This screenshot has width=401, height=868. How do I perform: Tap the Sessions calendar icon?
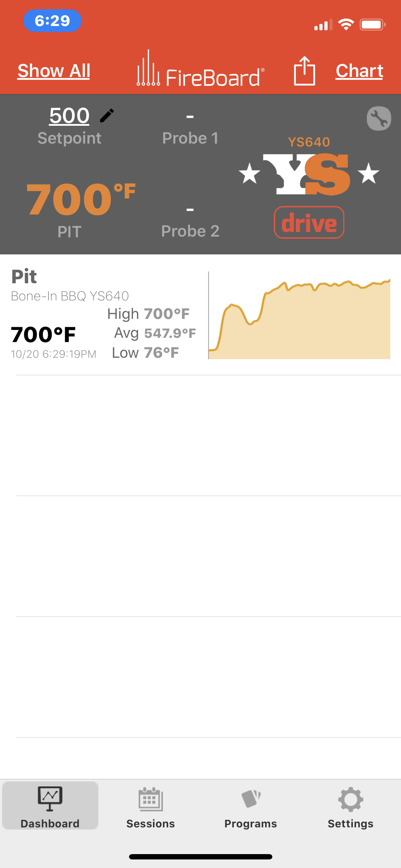(150, 799)
